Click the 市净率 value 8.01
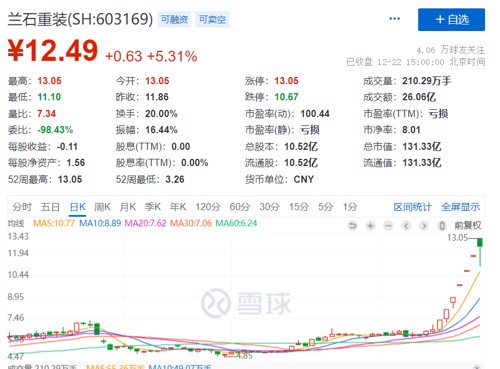500x369 pixels. pos(411,130)
